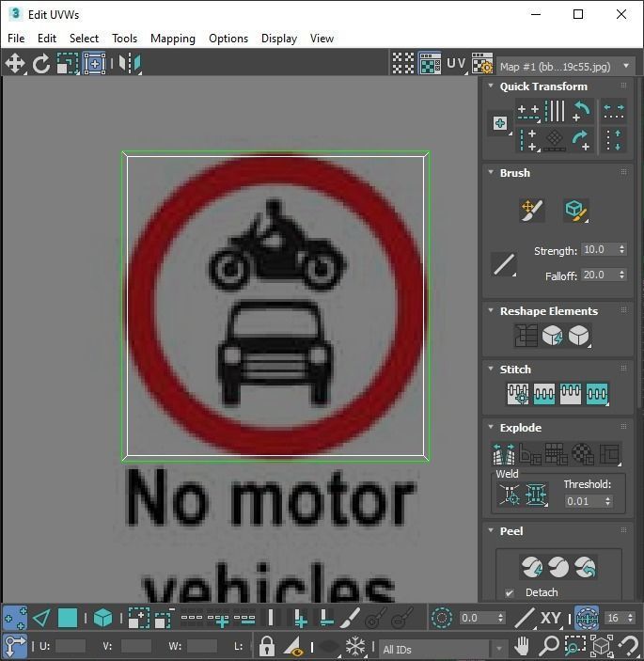Select the Pan View hand tool
The height and width of the screenshot is (661, 644).
point(522,646)
